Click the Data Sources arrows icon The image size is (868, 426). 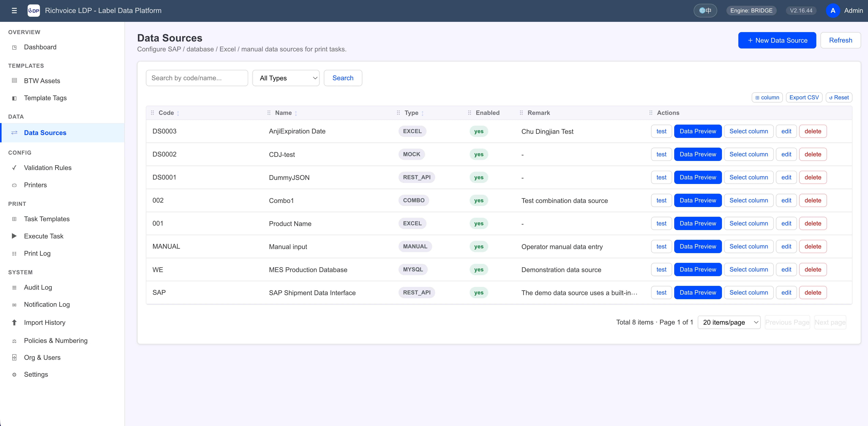coord(14,133)
